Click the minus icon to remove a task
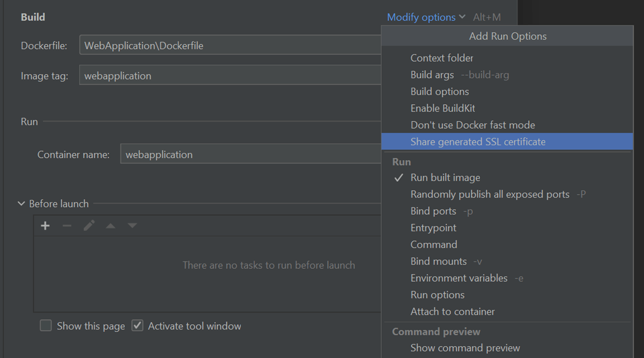This screenshot has height=358, width=644. click(x=67, y=226)
